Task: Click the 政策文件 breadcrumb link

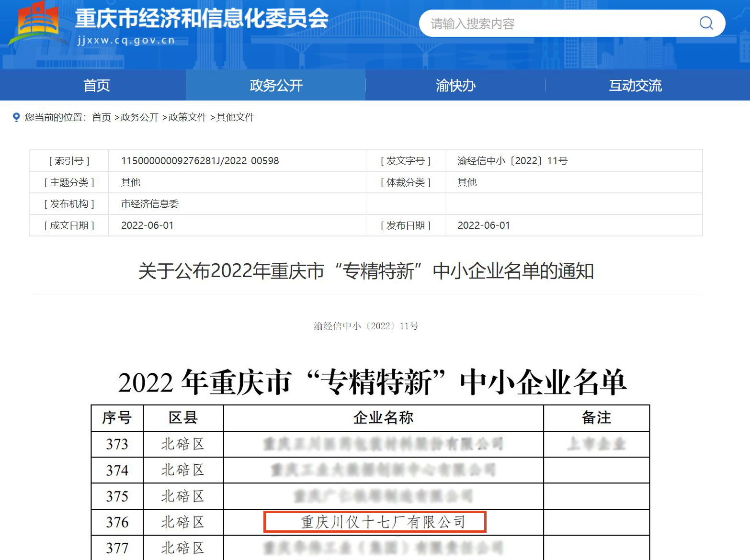Action: click(x=188, y=117)
